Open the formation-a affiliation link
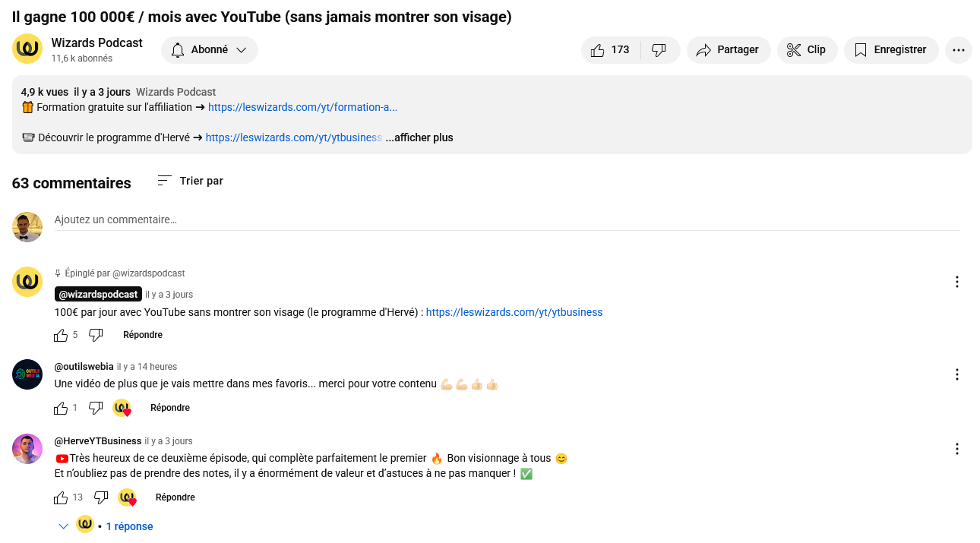 click(302, 107)
